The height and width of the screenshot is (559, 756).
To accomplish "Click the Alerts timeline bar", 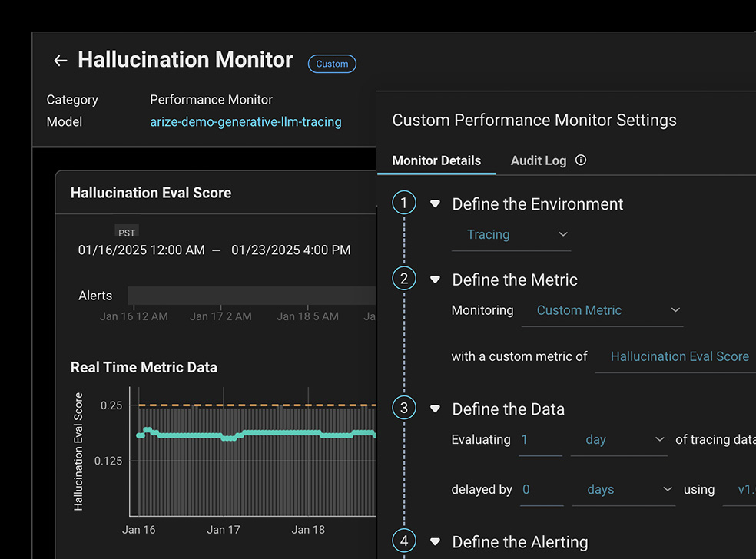I will coord(250,296).
